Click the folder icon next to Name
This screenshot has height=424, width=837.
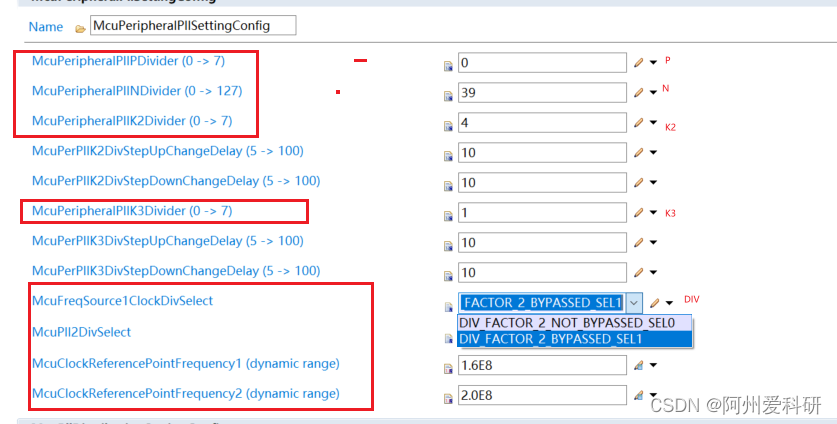(79, 27)
